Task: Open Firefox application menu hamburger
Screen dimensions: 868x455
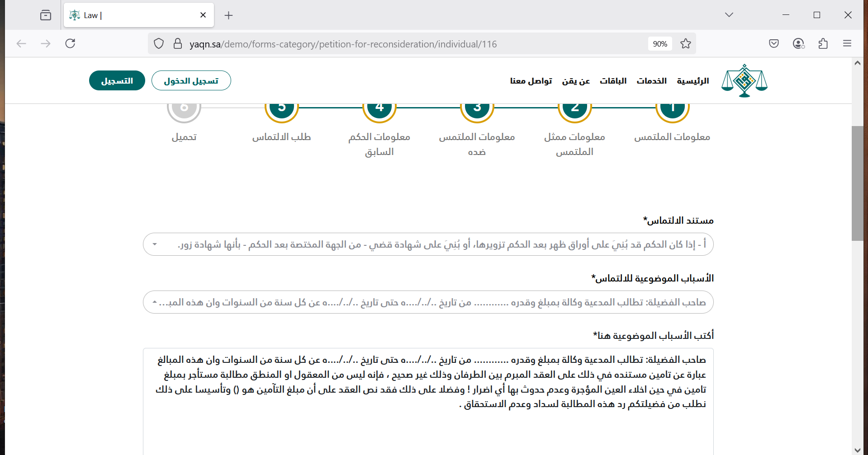Action: click(847, 44)
